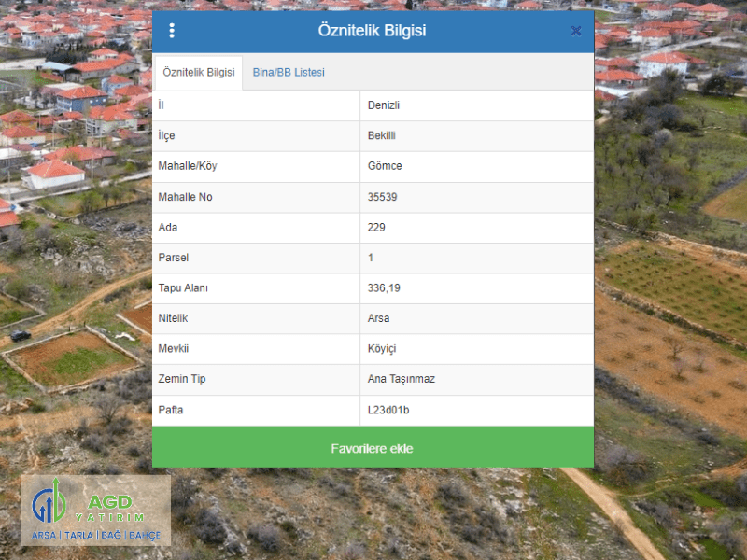Viewport: 747px width, 560px height.
Task: Select the Bekilli district value
Action: [x=382, y=136]
